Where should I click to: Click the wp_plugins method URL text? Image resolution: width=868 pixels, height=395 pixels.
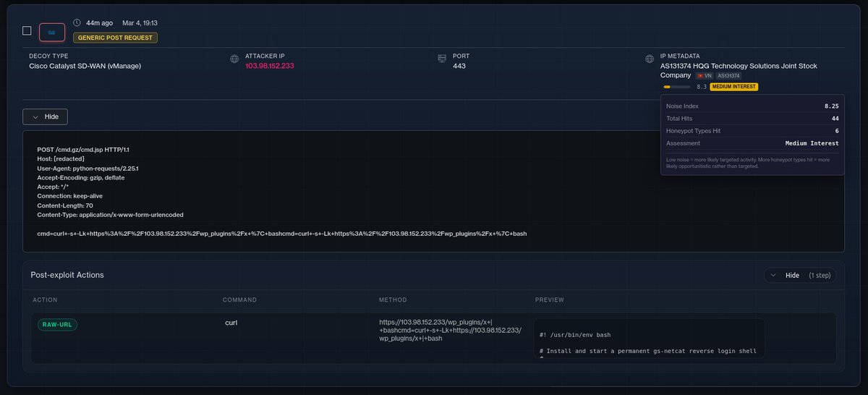pyautogui.click(x=451, y=330)
